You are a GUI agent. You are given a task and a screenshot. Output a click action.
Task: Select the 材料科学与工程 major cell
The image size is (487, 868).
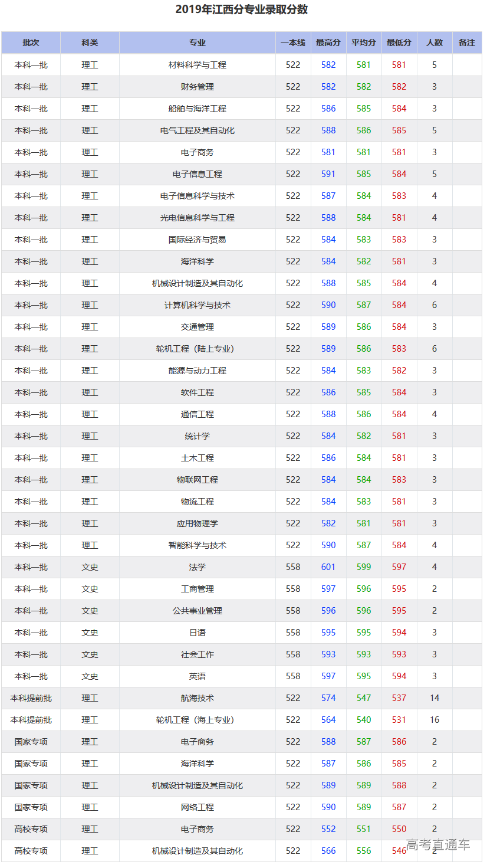point(197,65)
